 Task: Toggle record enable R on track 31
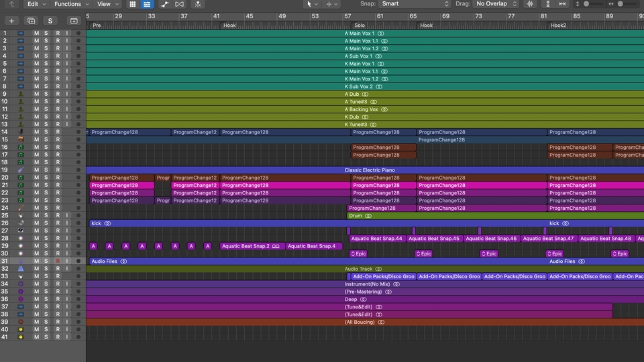(x=58, y=261)
